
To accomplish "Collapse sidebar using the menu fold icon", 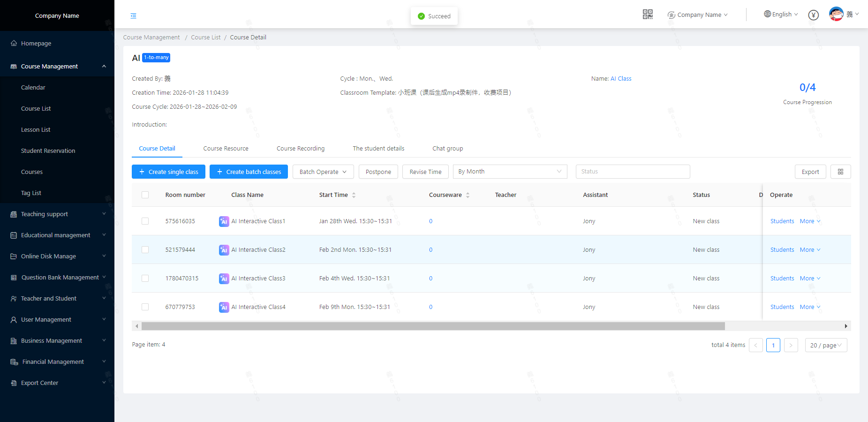I will pyautogui.click(x=134, y=16).
